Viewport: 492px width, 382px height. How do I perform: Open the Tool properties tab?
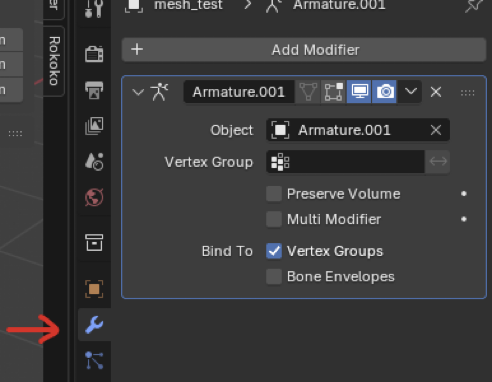(94, 9)
